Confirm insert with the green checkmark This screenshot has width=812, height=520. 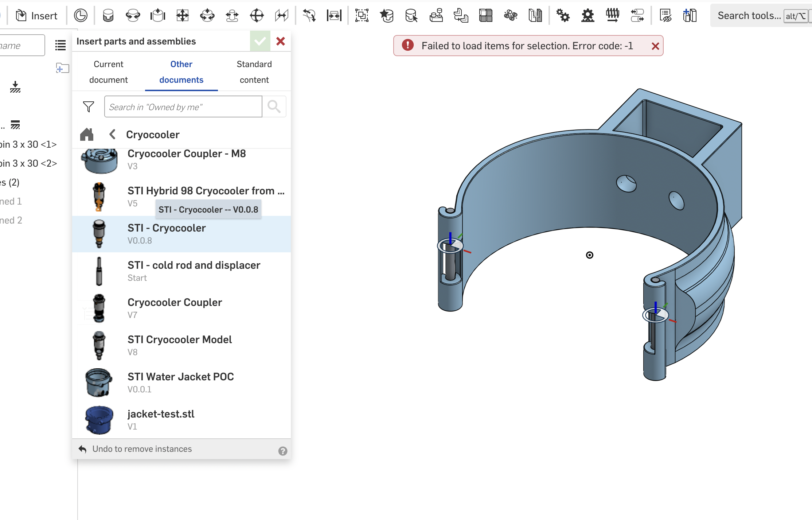tap(260, 41)
